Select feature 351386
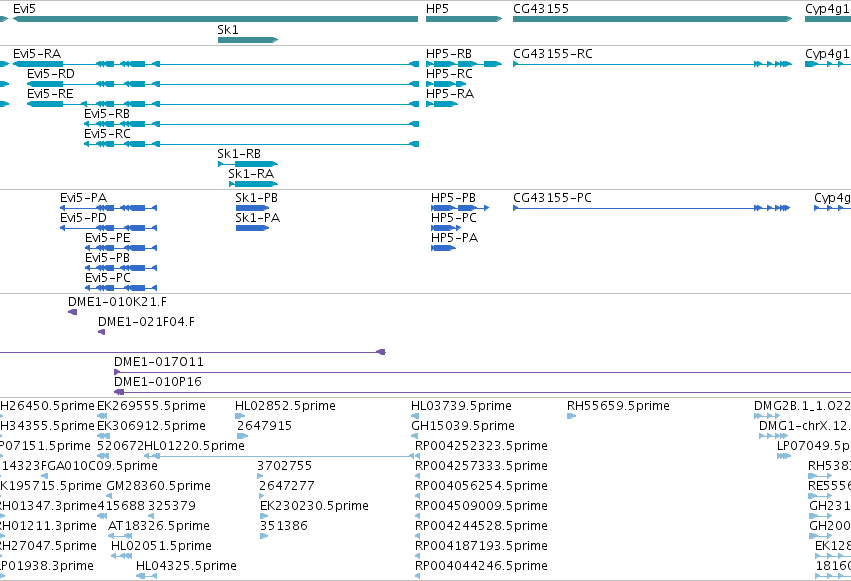 click(284, 527)
